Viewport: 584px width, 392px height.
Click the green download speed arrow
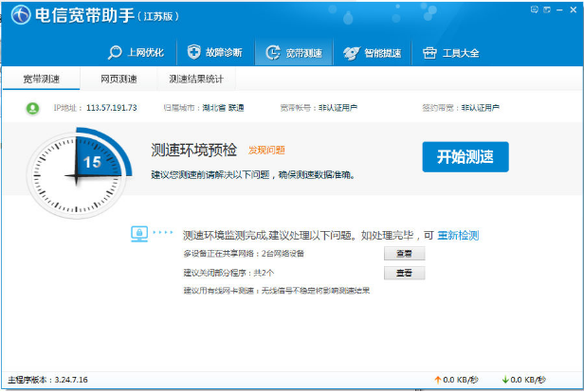point(505,380)
